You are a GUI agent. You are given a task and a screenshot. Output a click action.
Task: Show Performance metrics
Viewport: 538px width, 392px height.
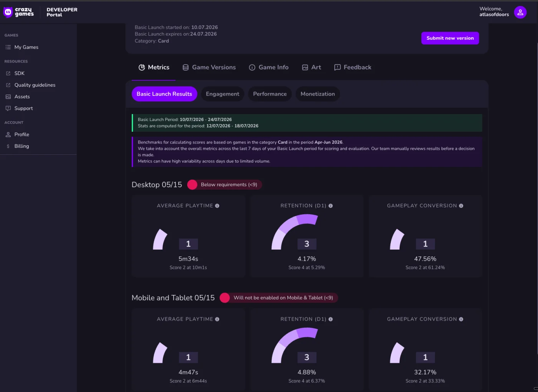(270, 94)
